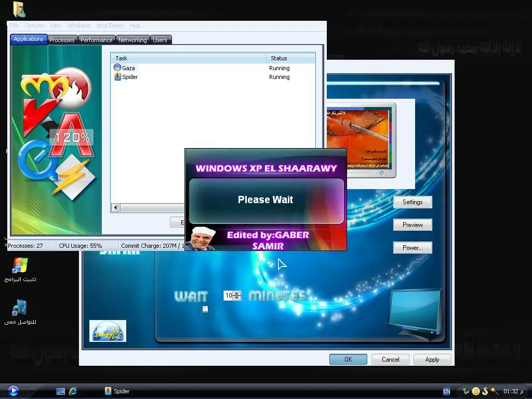The image size is (532, 399).
Task: Click Cancel button in Display dialog
Action: click(x=390, y=360)
